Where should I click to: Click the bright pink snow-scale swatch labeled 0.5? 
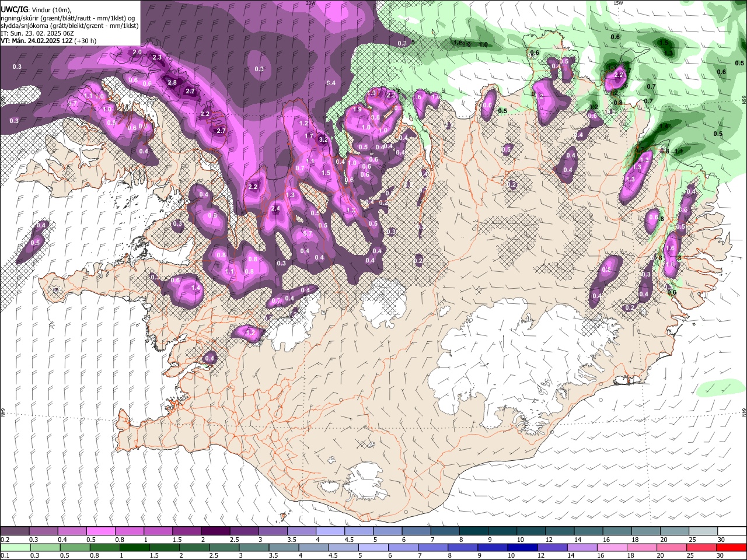click(100, 531)
